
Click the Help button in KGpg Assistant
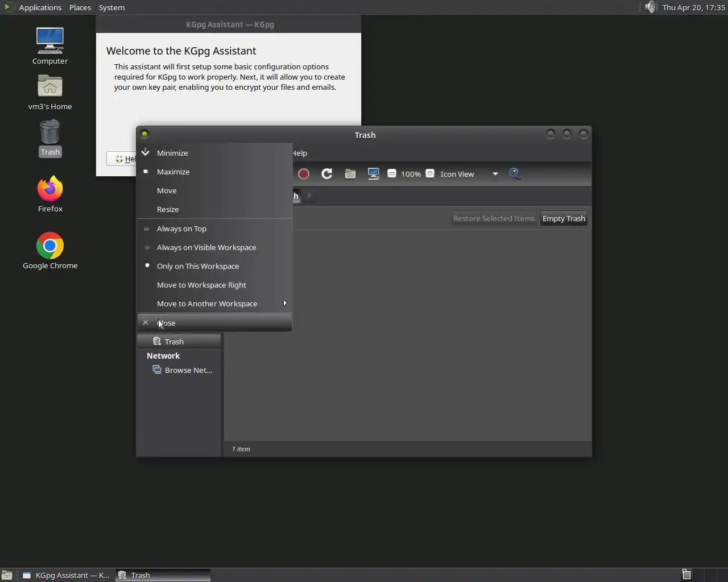pyautogui.click(x=122, y=159)
